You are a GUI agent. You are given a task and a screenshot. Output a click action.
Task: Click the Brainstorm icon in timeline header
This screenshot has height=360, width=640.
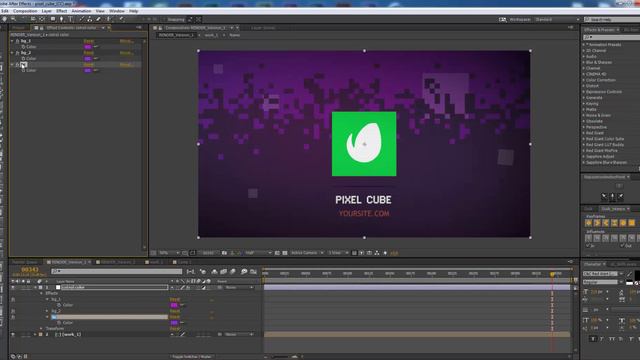(244, 271)
